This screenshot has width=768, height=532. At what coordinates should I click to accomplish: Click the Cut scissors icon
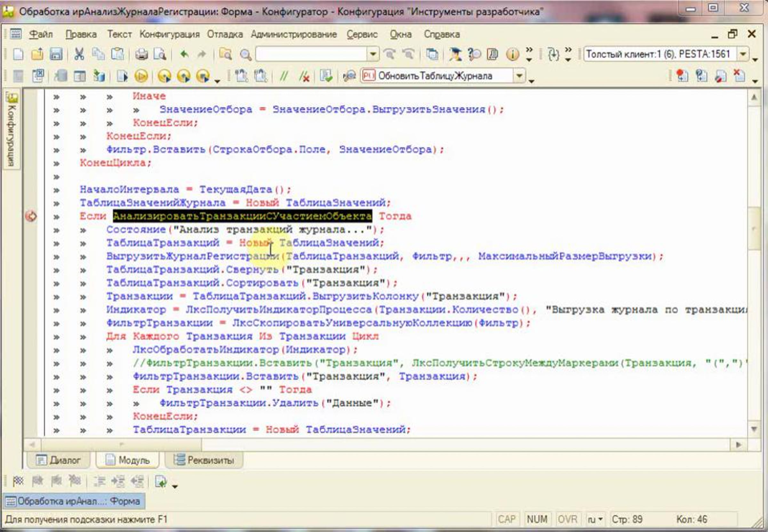tap(79, 54)
